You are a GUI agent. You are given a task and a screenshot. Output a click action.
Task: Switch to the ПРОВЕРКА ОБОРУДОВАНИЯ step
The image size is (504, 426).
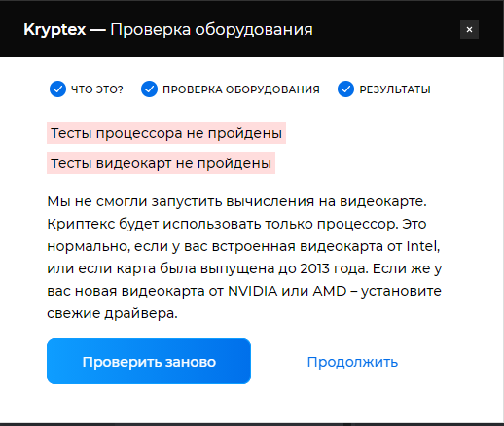(241, 89)
